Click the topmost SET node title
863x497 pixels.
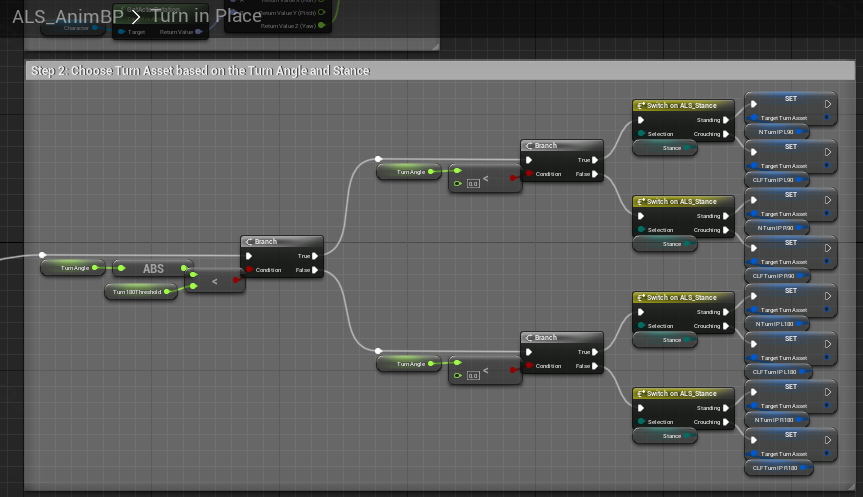(x=790, y=99)
